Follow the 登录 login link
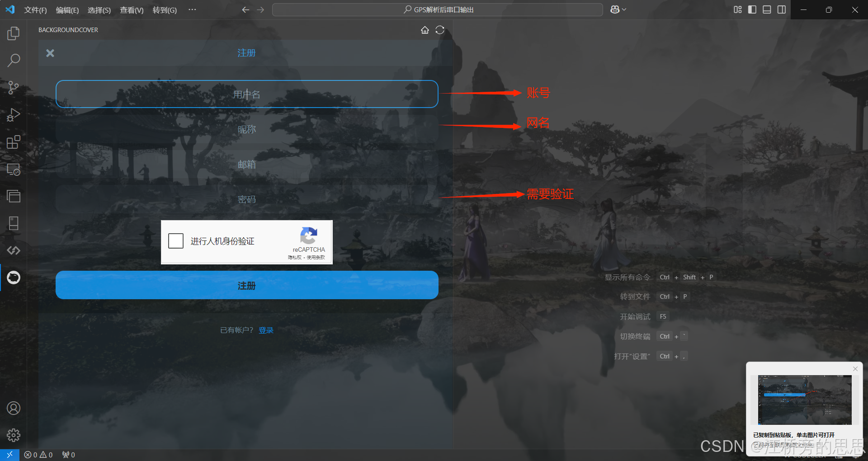868x461 pixels. (x=266, y=330)
